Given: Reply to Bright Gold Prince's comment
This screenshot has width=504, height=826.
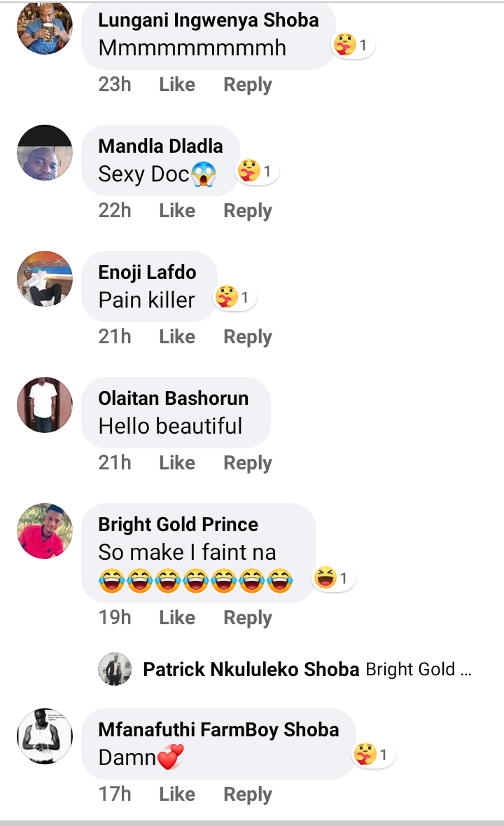Looking at the screenshot, I should pyautogui.click(x=248, y=618).
